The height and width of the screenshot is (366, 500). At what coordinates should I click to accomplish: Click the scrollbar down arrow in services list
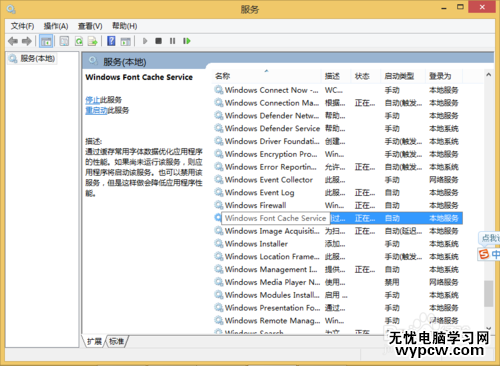[489, 329]
